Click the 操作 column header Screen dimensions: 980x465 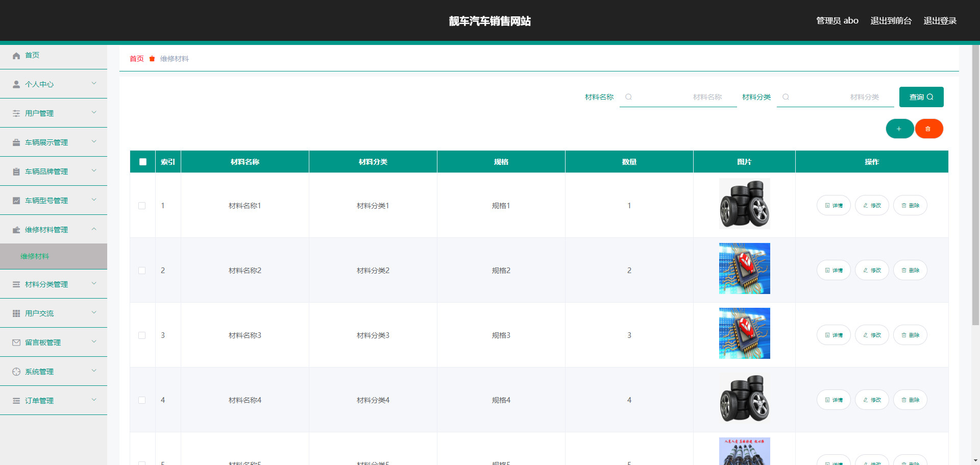(x=872, y=162)
